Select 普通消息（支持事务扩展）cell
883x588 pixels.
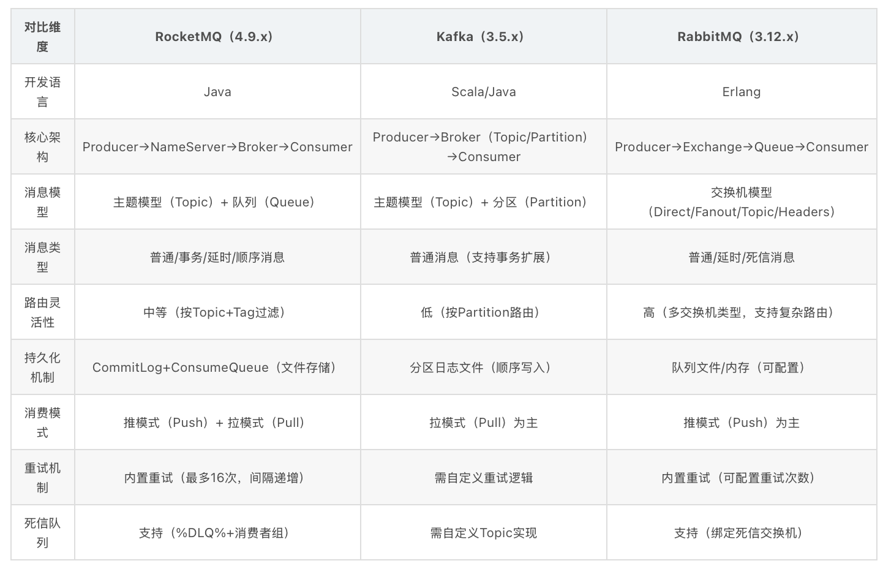(484, 257)
